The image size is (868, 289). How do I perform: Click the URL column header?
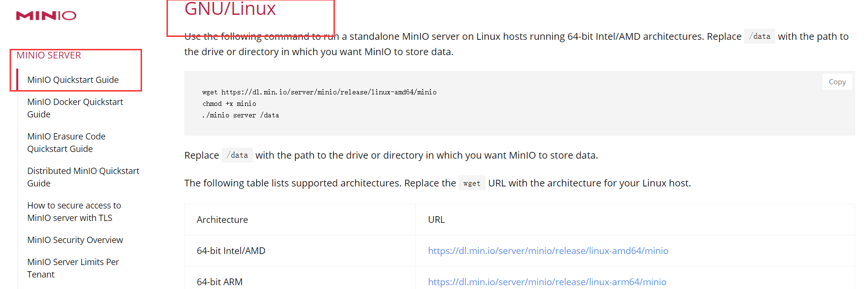[436, 220]
